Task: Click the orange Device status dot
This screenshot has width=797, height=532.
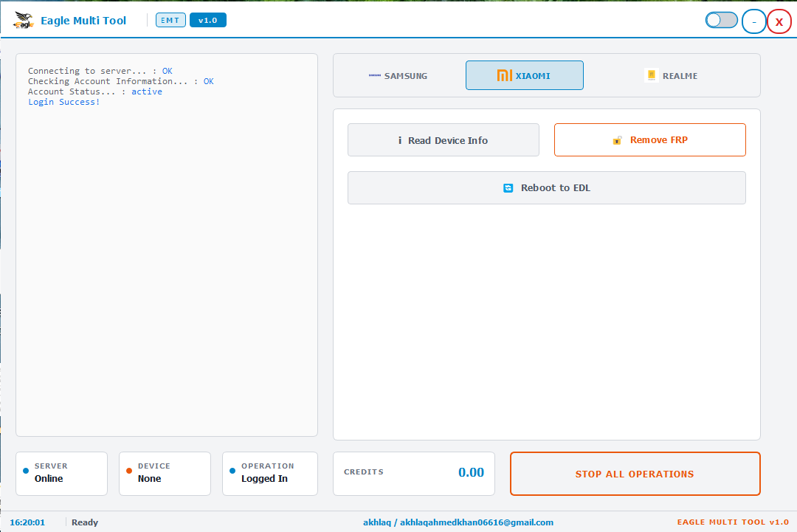Action: coord(129,471)
